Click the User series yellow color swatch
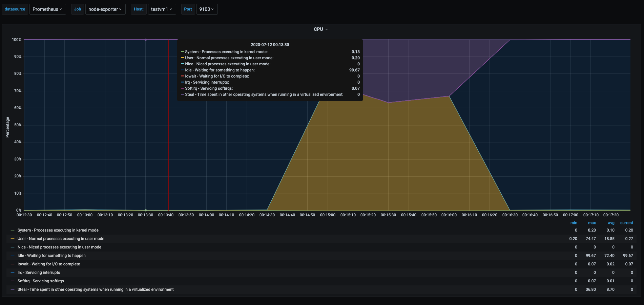 pyautogui.click(x=13, y=239)
